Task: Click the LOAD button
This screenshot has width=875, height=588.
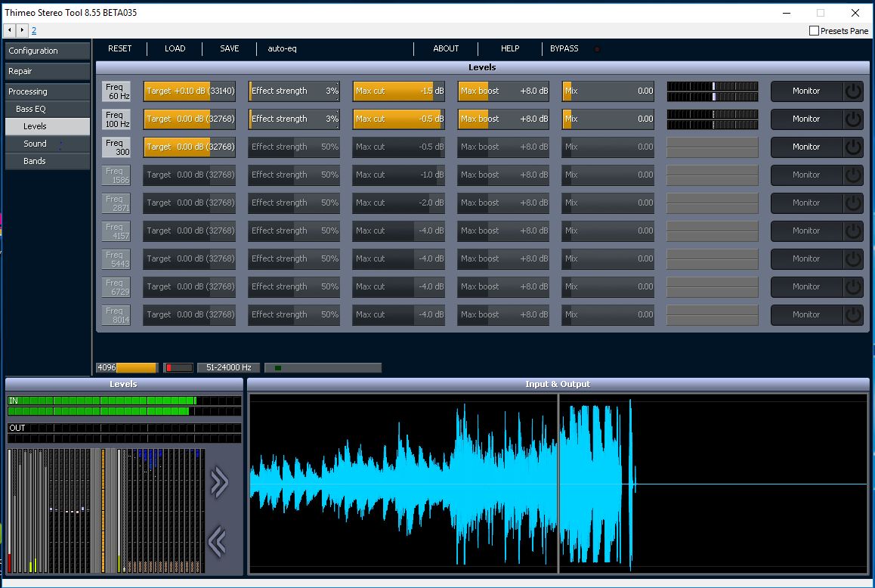Action: tap(175, 48)
